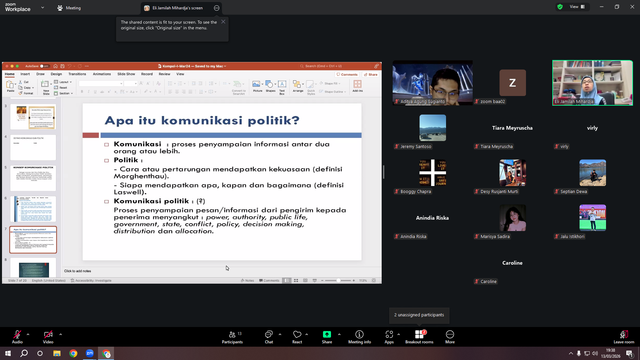Open font name combo box in ribbon

(x=101, y=84)
